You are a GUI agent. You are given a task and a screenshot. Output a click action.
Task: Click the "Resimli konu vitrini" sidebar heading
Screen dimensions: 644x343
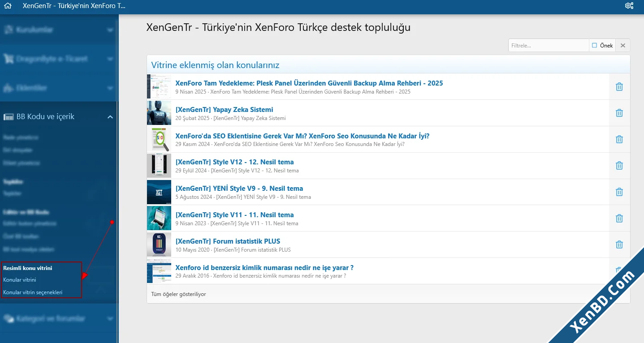28,268
